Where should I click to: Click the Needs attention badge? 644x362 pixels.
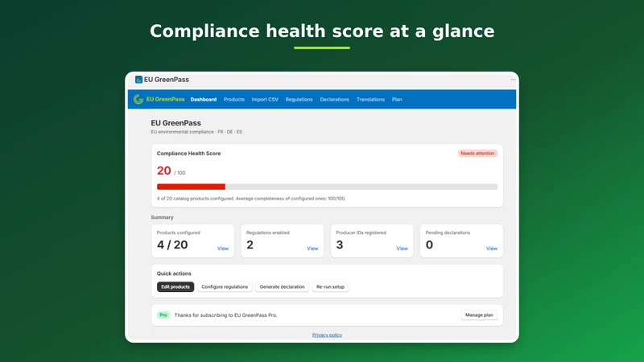pos(477,153)
